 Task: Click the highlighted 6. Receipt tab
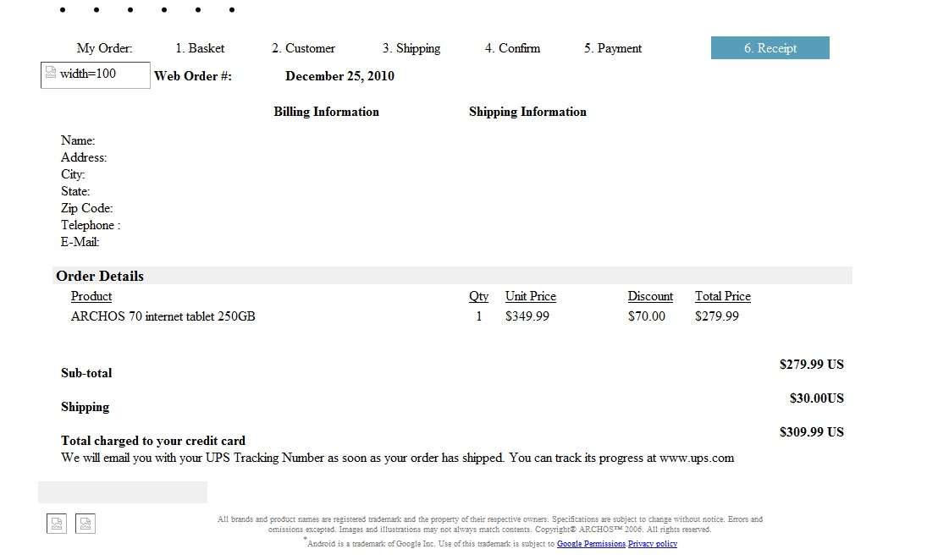pyautogui.click(x=770, y=48)
